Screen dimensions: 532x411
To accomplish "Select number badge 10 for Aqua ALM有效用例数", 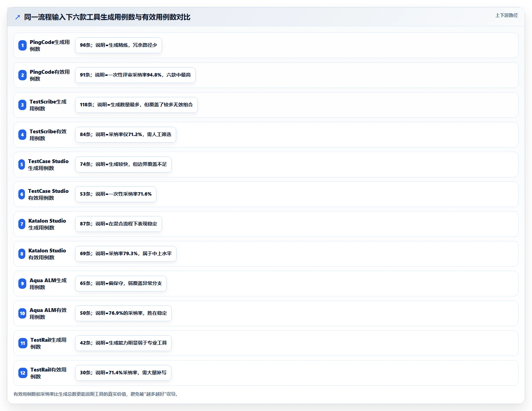I will pos(22,313).
